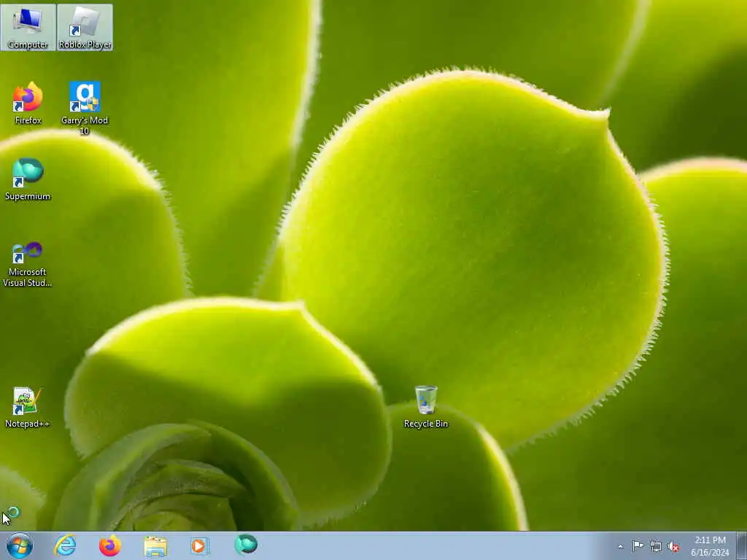Select the Microsoft Visual Studio shortcut
This screenshot has width=747, height=560.
[28, 264]
